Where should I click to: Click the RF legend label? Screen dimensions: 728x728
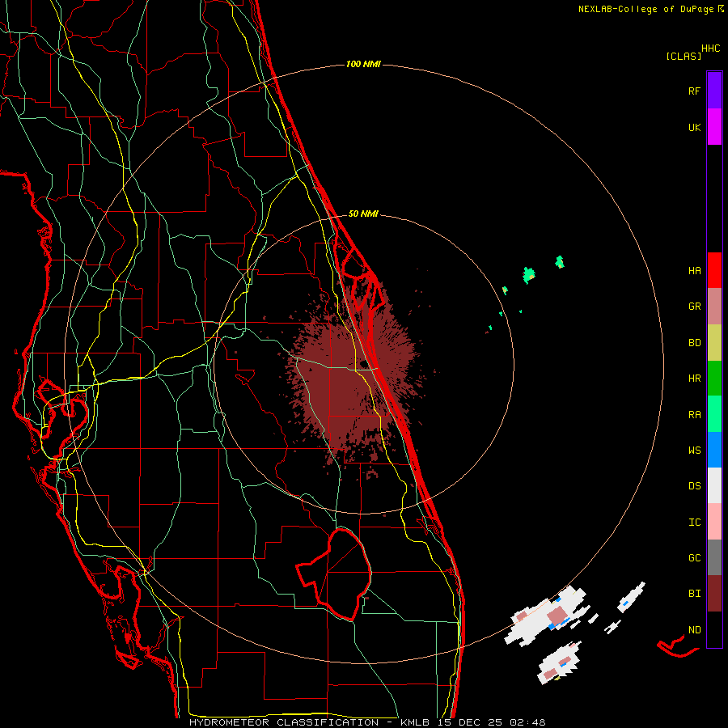pos(694,91)
